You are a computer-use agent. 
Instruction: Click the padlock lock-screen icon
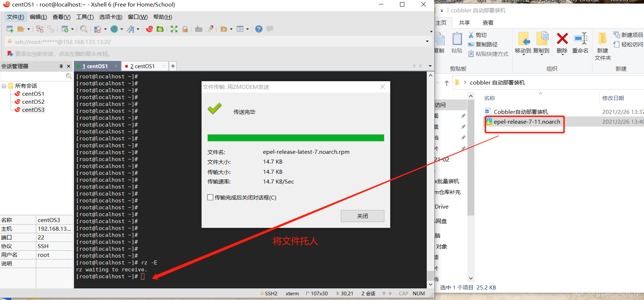(x=185, y=29)
